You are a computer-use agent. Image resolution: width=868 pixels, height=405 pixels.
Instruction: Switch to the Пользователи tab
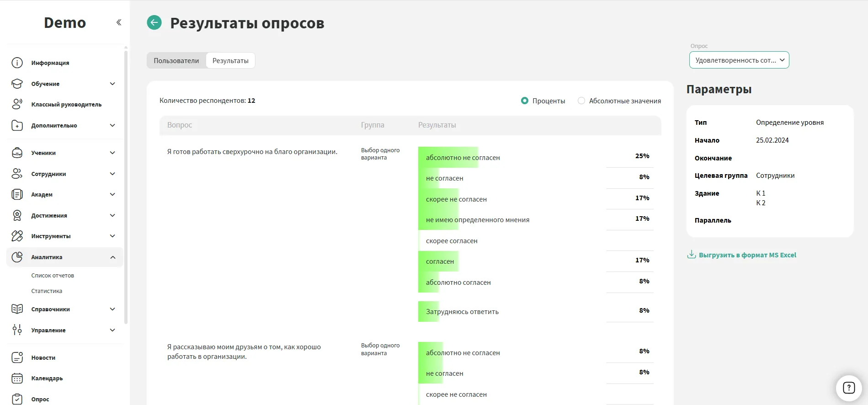176,60
